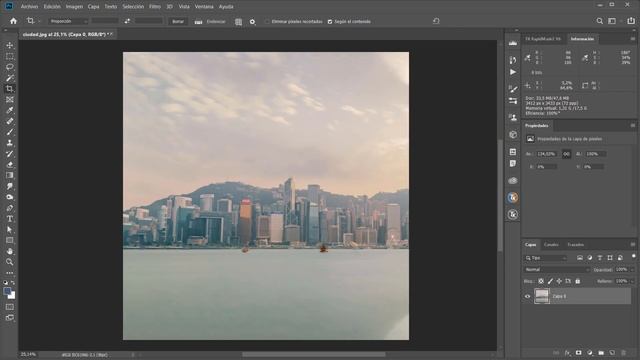Select the Información panel tab
This screenshot has height=360, width=640.
click(582, 39)
